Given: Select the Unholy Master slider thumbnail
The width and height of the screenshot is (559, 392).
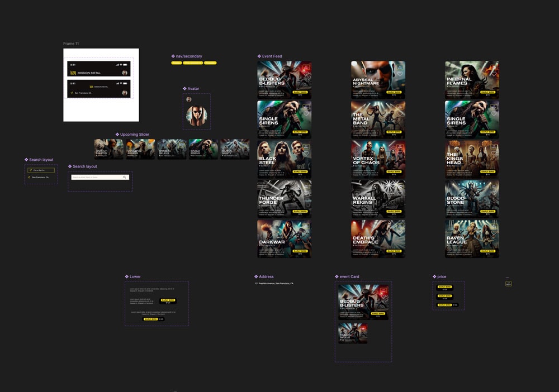Looking at the screenshot, I should [109, 149].
